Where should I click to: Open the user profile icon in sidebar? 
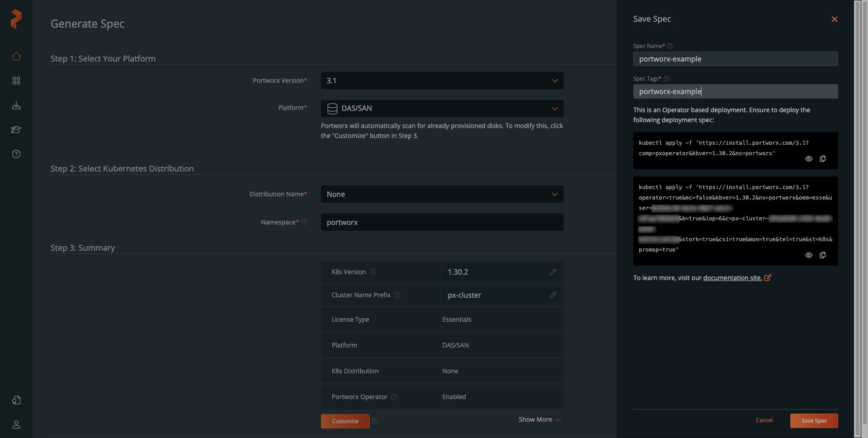point(16,425)
